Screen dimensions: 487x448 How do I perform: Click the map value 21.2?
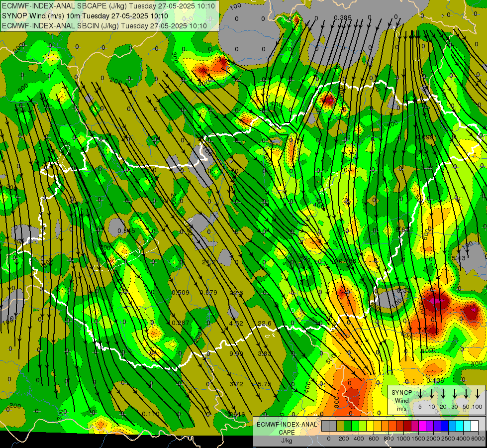208,262
